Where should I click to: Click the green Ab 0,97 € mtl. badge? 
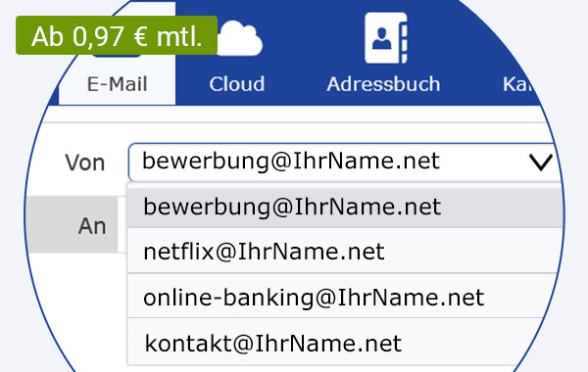(x=117, y=35)
